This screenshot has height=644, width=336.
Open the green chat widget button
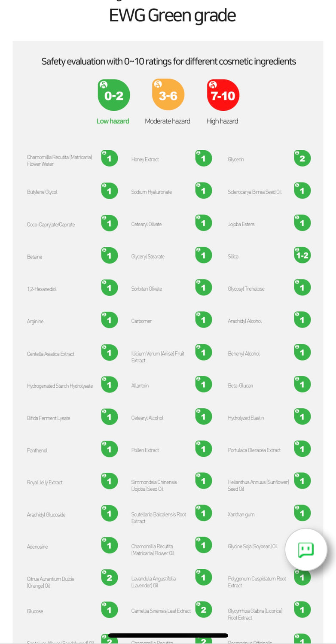[306, 550]
